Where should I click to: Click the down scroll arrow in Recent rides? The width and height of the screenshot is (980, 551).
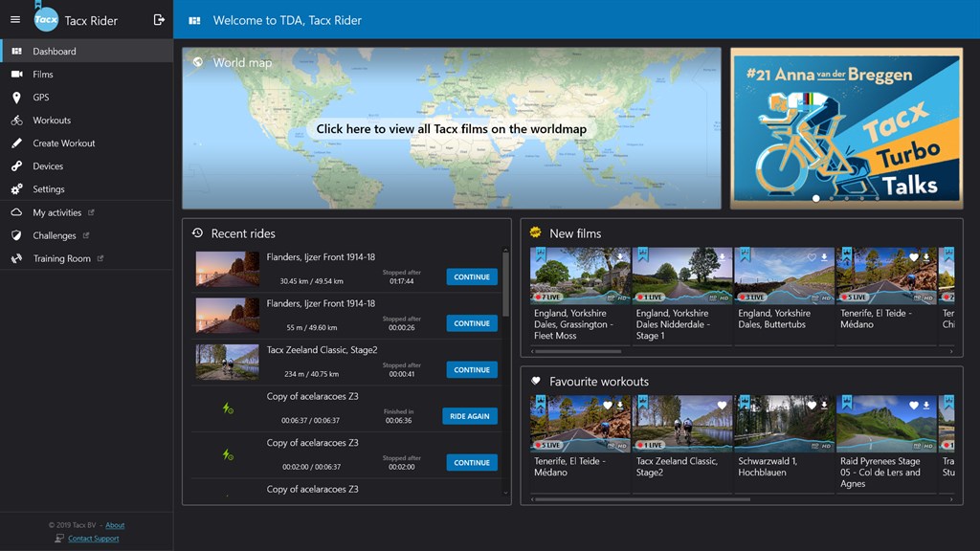tap(505, 493)
